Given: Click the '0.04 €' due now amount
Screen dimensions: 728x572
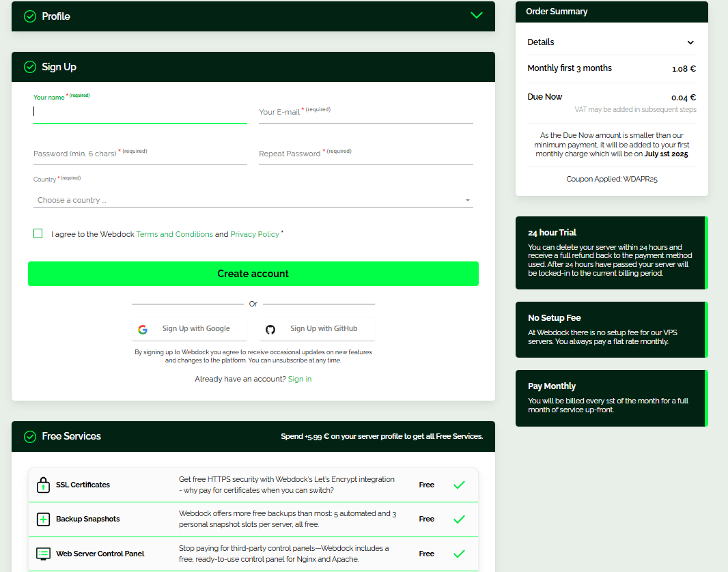Looking at the screenshot, I should click(684, 98).
